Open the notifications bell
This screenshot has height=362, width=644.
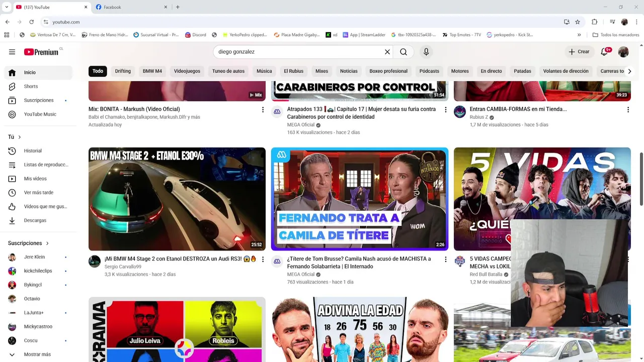[x=604, y=52]
